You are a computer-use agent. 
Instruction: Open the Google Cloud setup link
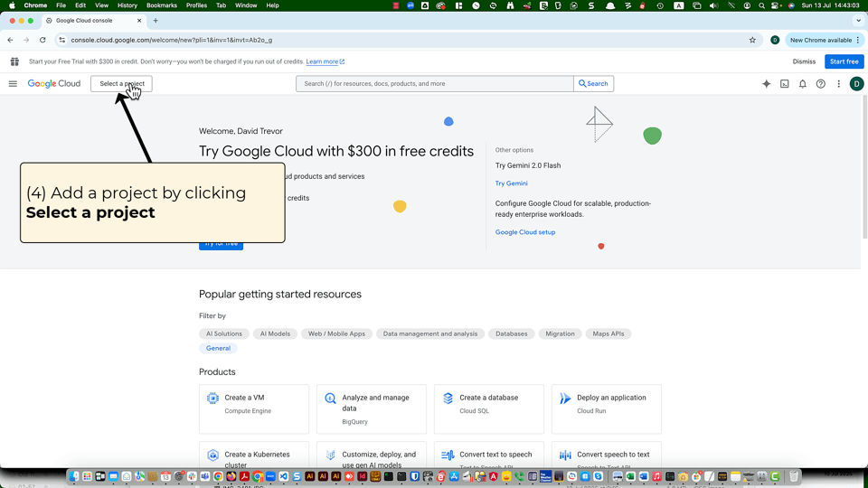(x=525, y=232)
